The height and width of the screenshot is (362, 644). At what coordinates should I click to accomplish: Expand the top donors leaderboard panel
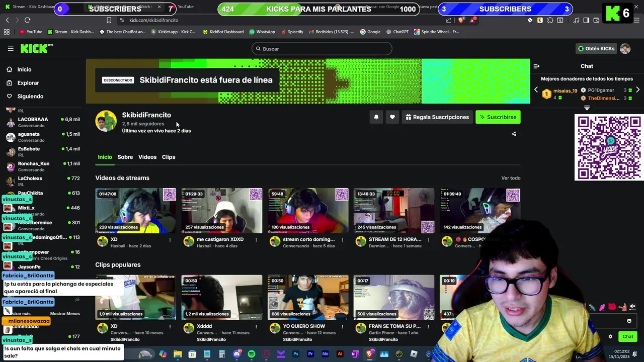point(587,108)
